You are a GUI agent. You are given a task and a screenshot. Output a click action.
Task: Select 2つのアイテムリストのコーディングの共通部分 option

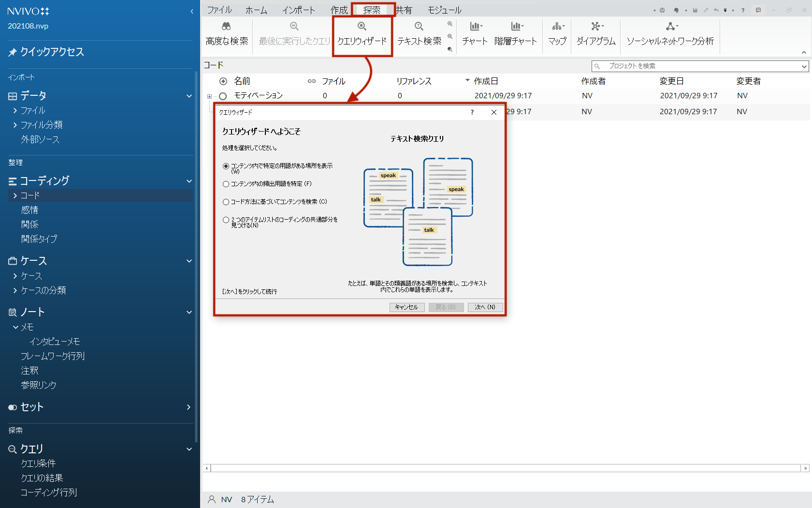[226, 220]
